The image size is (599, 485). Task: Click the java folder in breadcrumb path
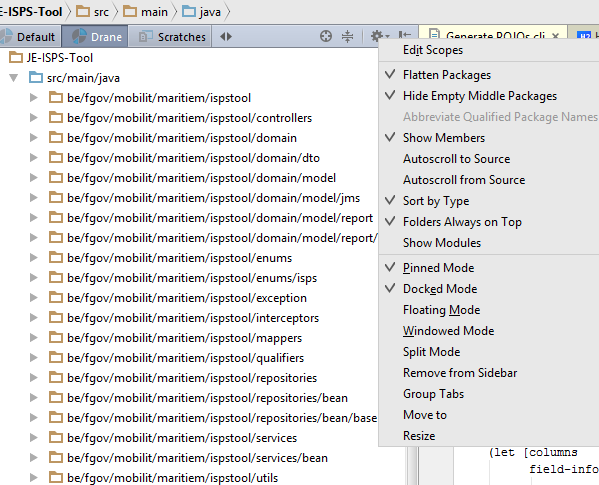[202, 12]
